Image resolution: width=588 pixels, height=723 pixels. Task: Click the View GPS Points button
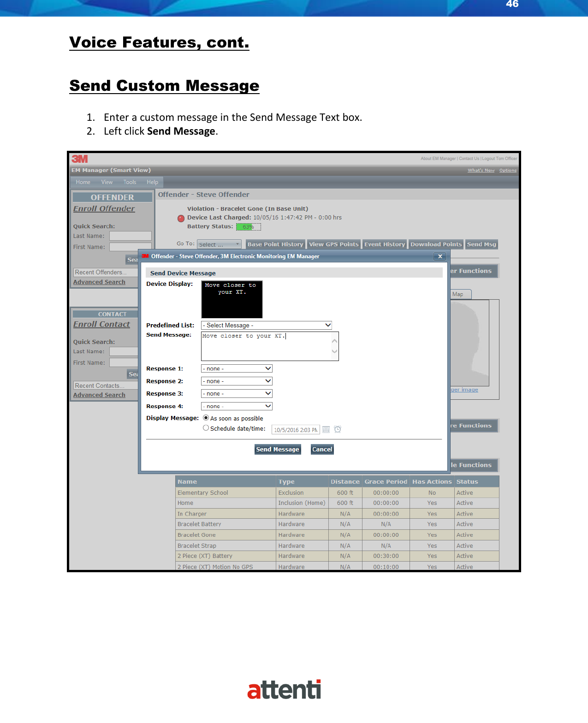tap(334, 244)
